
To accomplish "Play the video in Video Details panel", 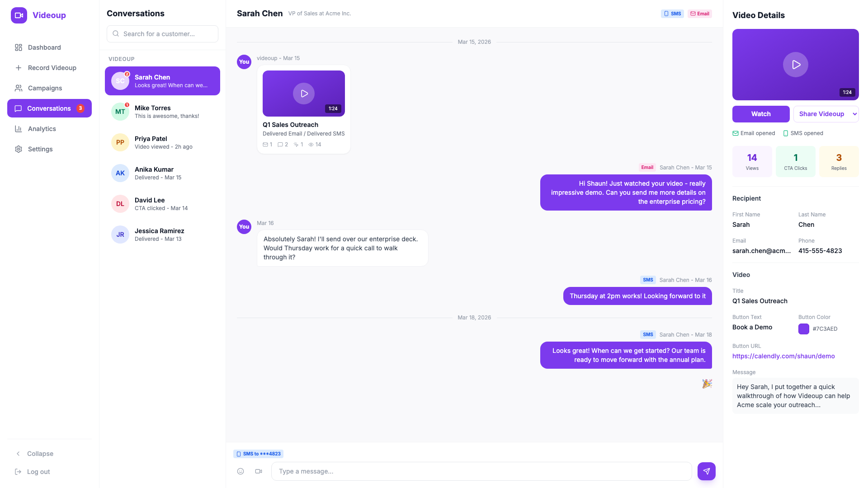I will 795,65.
